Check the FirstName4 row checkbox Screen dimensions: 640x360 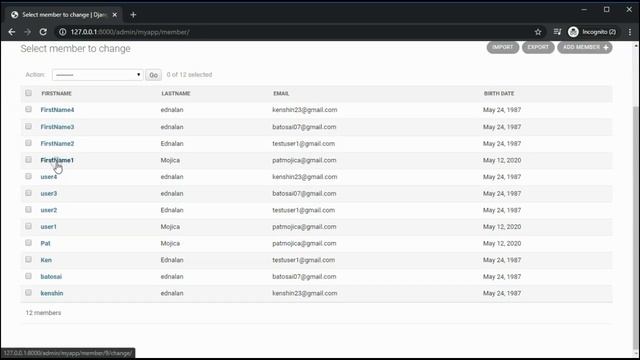pyautogui.click(x=28, y=109)
